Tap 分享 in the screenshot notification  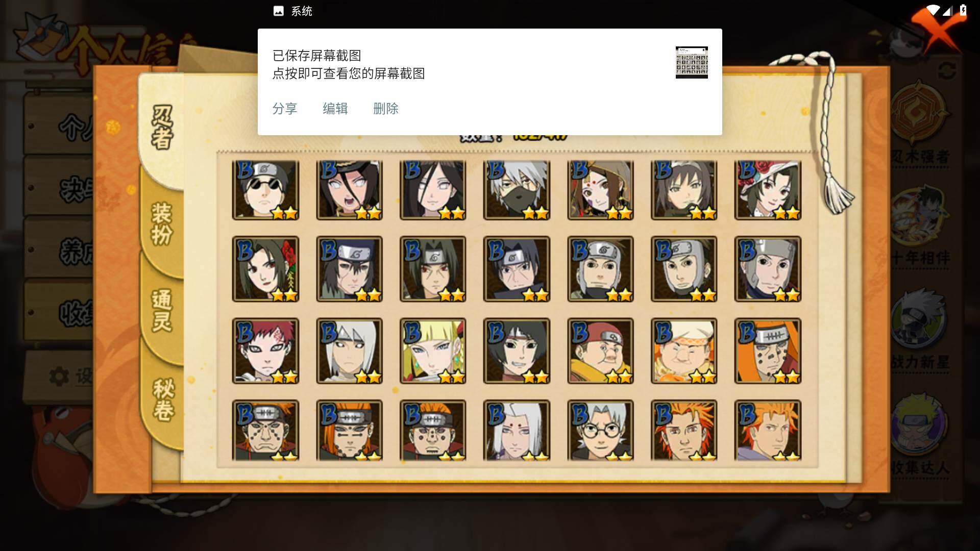click(285, 109)
